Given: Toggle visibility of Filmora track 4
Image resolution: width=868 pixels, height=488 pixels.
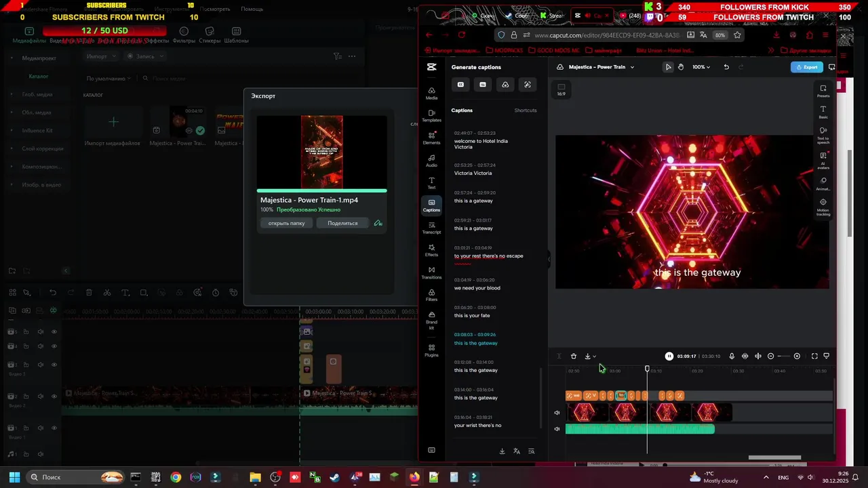Looking at the screenshot, I should [54, 346].
